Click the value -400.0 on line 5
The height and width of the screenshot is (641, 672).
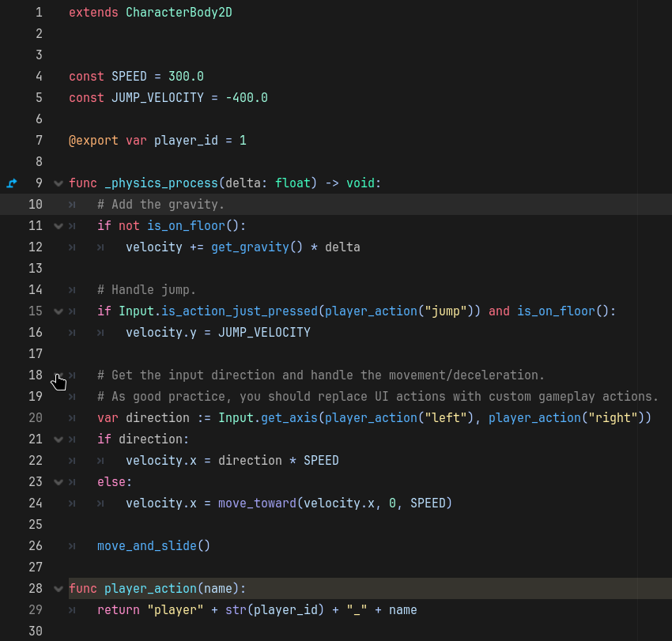pos(247,98)
